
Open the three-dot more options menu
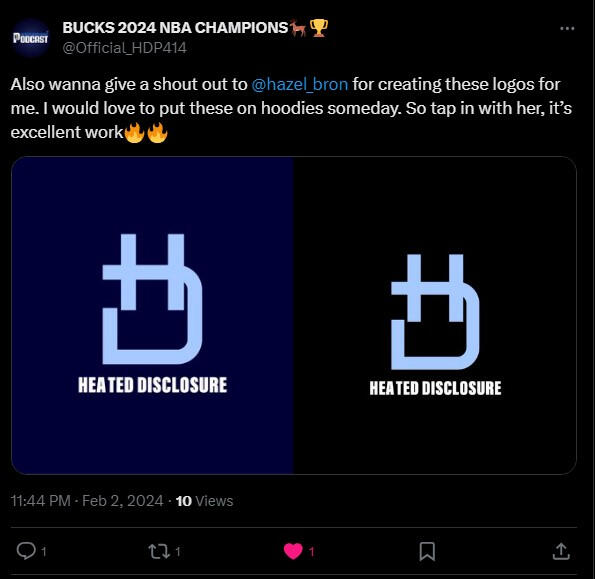[x=567, y=28]
